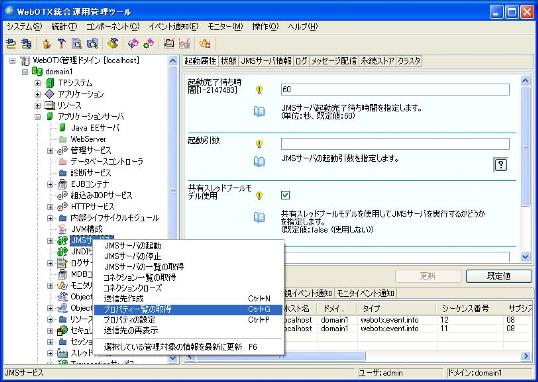This screenshot has width=538, height=382.
Task: Click the 起動完了待ち時間 field containing 60
Action: tap(395, 90)
